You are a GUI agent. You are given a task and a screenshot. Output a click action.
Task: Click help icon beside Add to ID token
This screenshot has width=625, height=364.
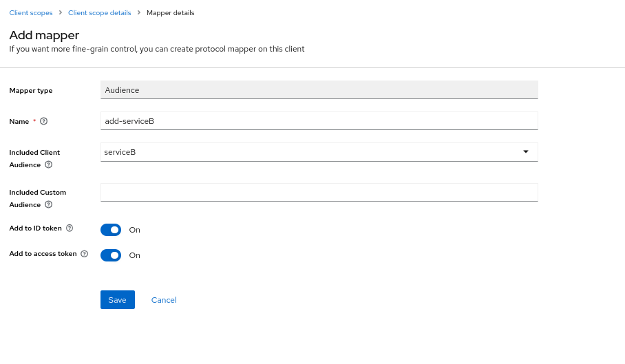70,228
